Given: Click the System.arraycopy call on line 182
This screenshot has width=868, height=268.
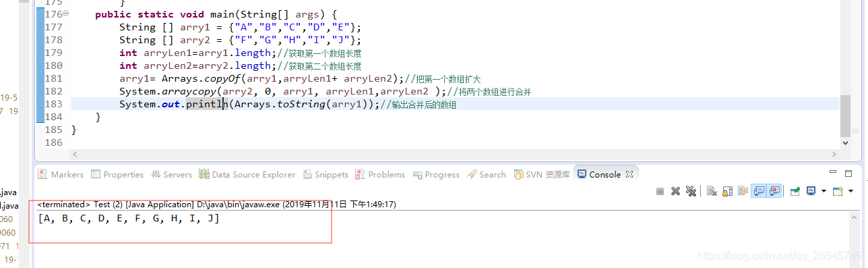Looking at the screenshot, I should pos(282,91).
